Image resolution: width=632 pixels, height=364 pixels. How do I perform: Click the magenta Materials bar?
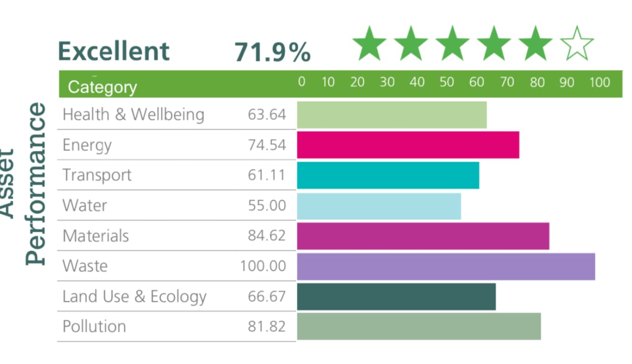coord(423,236)
